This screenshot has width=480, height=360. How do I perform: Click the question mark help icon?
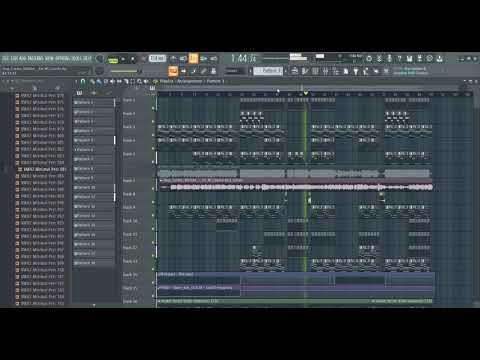399,59
